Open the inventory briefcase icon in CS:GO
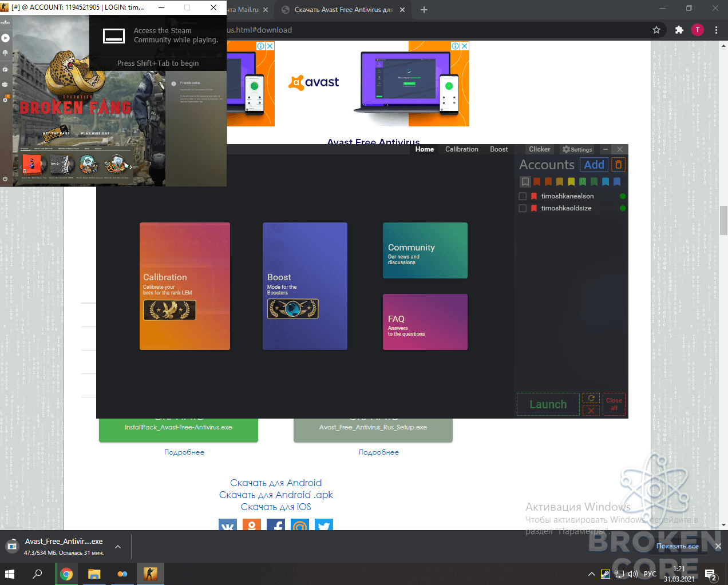 click(x=5, y=69)
